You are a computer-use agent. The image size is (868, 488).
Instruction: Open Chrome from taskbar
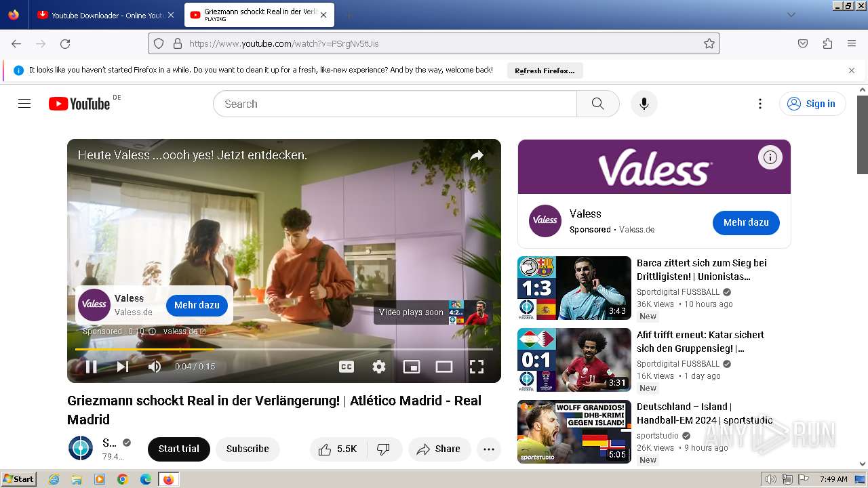123,479
